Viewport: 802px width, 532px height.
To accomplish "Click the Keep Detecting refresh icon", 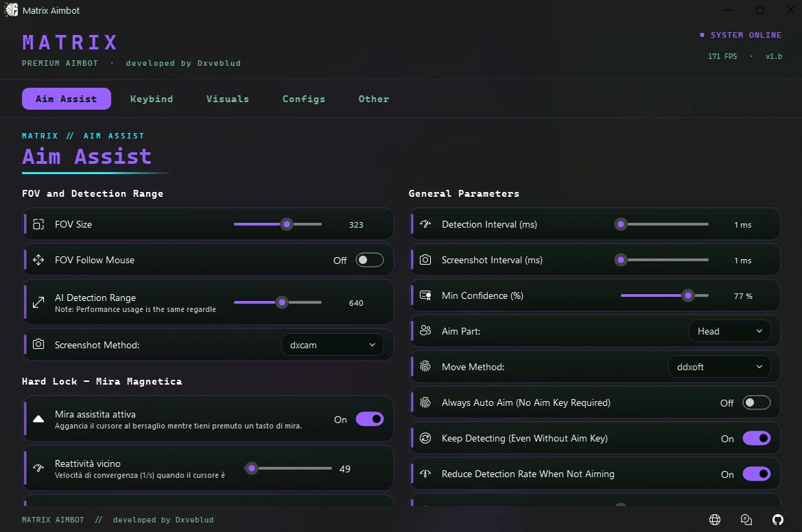I will 425,438.
